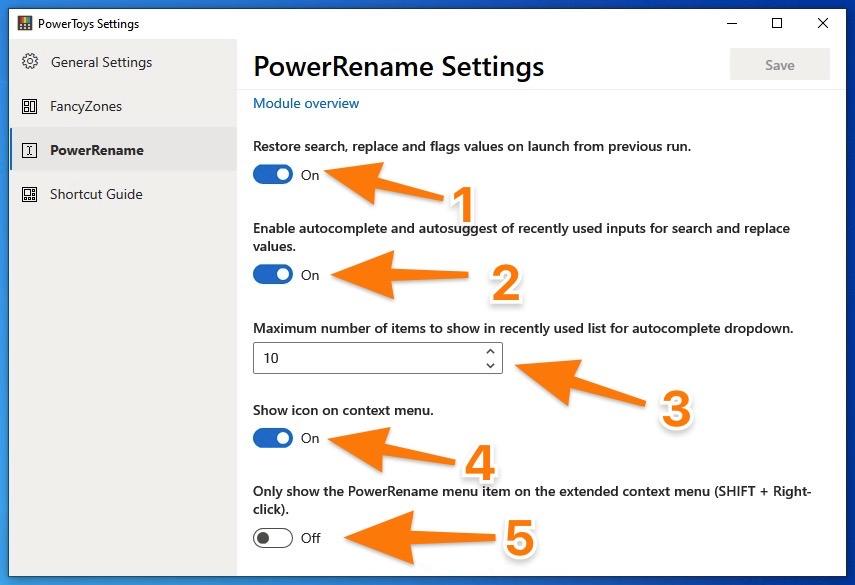Click the 'Only show the PowerRename menu item' label
Image resolution: width=855 pixels, height=585 pixels.
coord(532,500)
